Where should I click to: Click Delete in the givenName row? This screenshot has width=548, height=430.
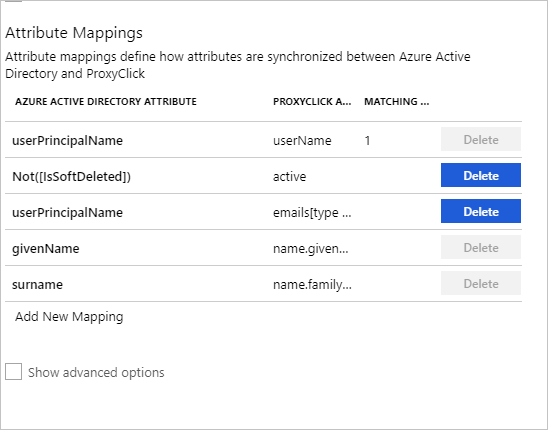pyautogui.click(x=481, y=247)
